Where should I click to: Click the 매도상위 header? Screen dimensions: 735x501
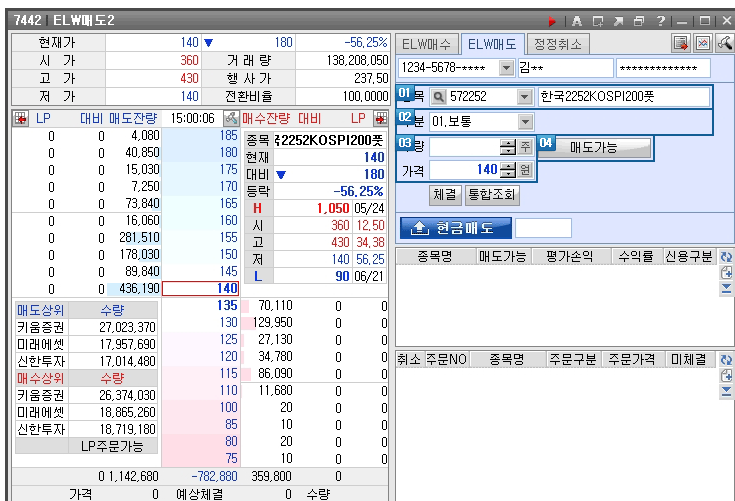[41, 310]
